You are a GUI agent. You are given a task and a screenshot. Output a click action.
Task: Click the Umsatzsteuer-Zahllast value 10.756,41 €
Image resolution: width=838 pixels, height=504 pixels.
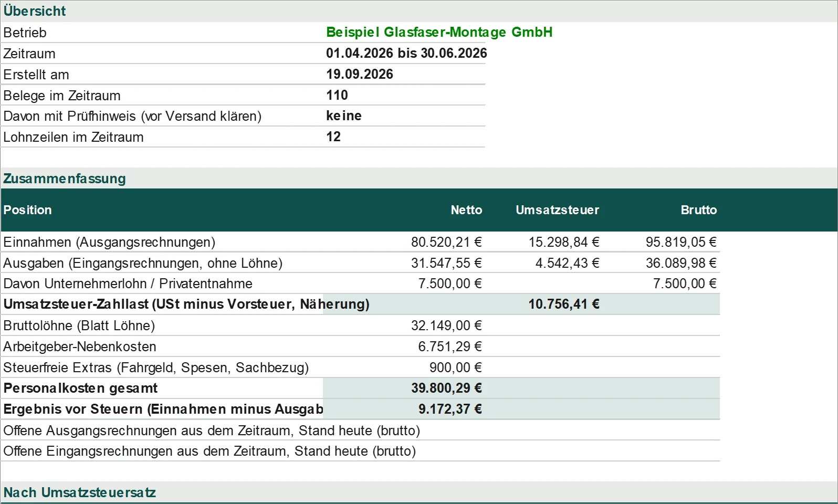tap(563, 304)
